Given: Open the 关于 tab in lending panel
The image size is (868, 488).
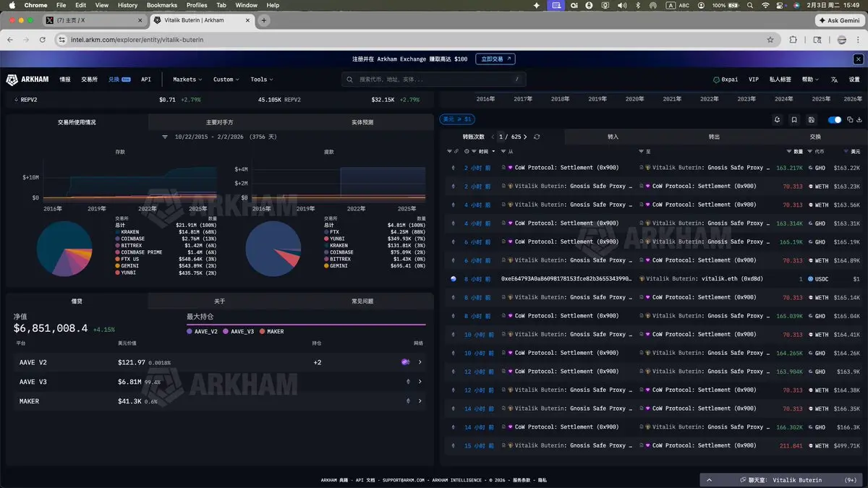Looking at the screenshot, I should tap(220, 301).
